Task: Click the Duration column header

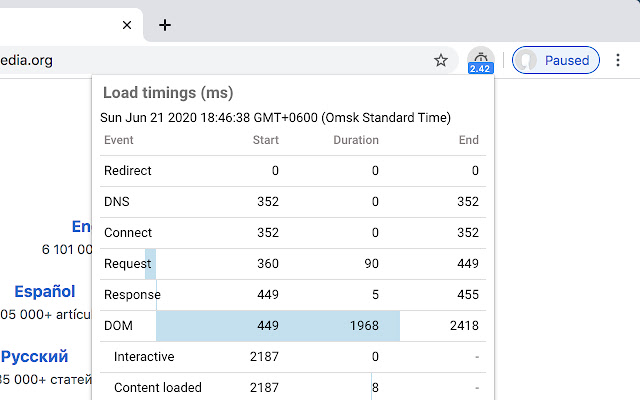Action: [x=355, y=140]
